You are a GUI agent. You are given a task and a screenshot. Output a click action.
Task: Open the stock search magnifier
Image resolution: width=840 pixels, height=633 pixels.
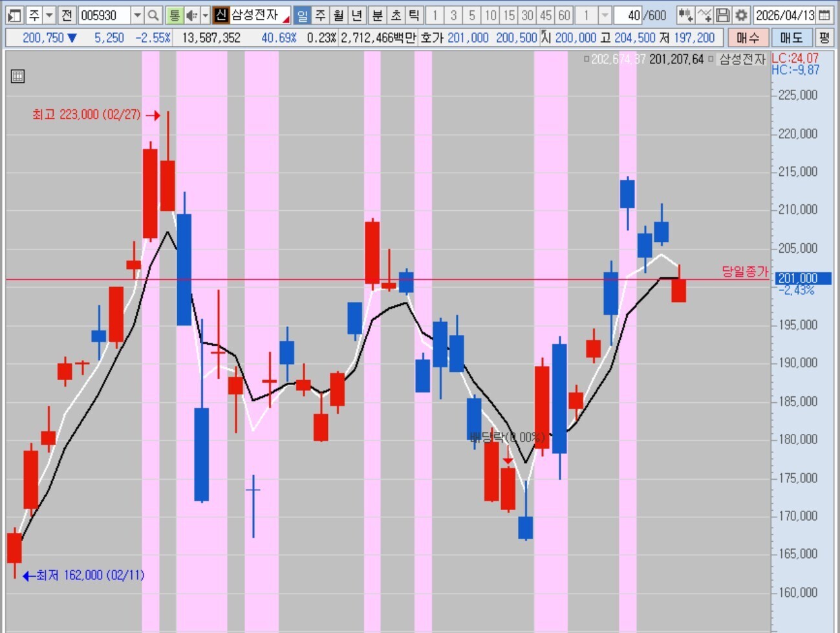(x=153, y=15)
